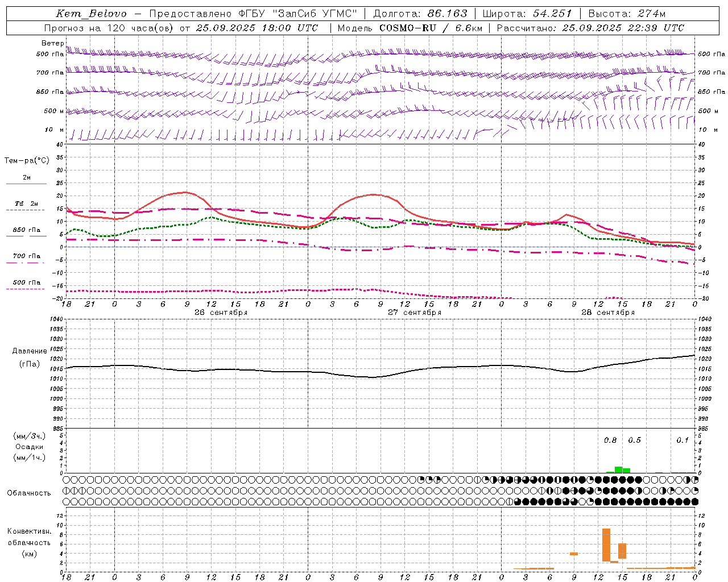This screenshot has width=728, height=582.
Task: Select the 0.8 precipitation amount
Action: 610,440
